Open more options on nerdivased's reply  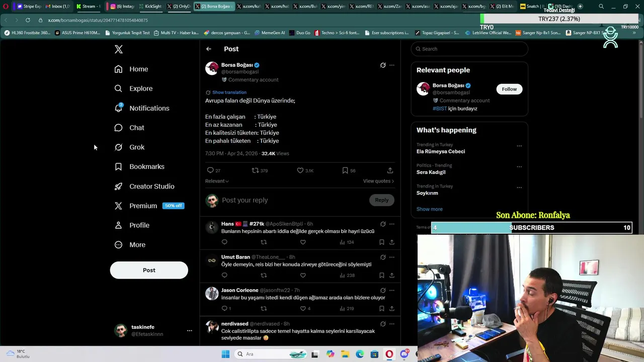click(392, 324)
